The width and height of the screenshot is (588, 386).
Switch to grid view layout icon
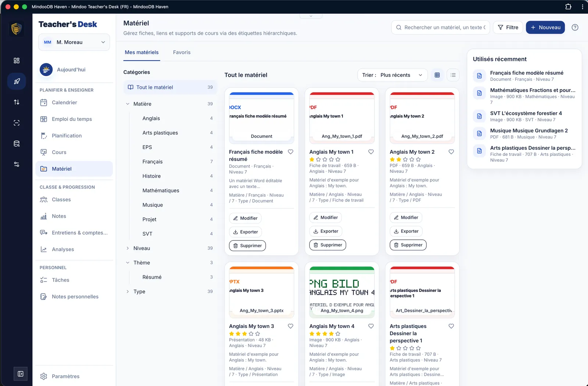click(x=437, y=75)
